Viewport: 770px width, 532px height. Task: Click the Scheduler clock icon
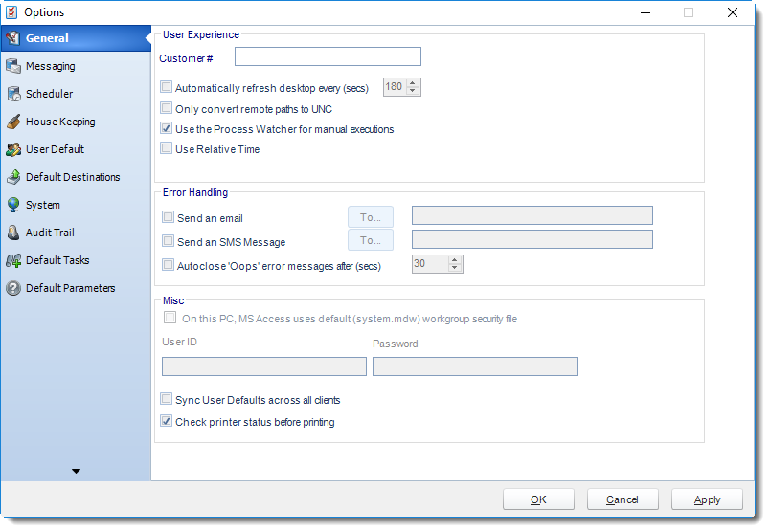[x=13, y=94]
